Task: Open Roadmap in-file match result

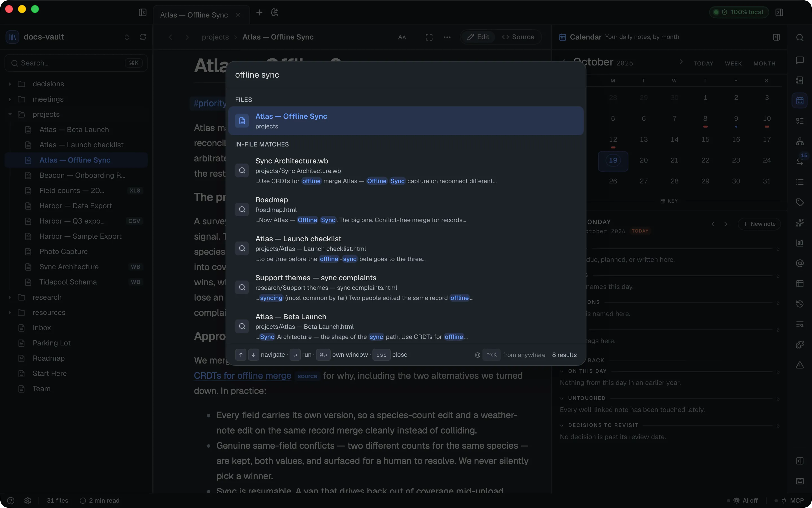Action: coord(406,210)
